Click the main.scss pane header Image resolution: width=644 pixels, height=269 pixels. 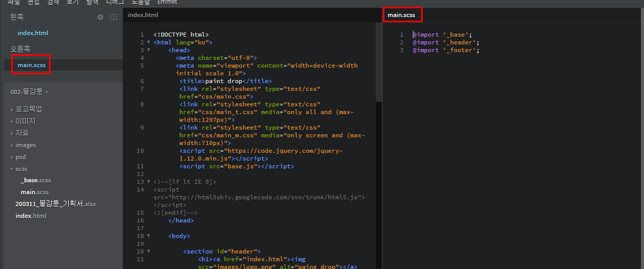(401, 15)
